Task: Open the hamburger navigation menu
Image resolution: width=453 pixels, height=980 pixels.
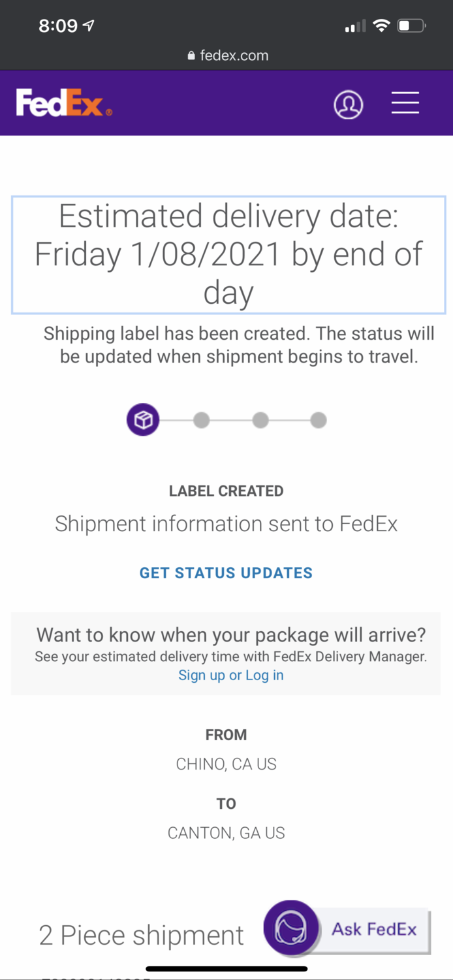Action: pos(405,103)
